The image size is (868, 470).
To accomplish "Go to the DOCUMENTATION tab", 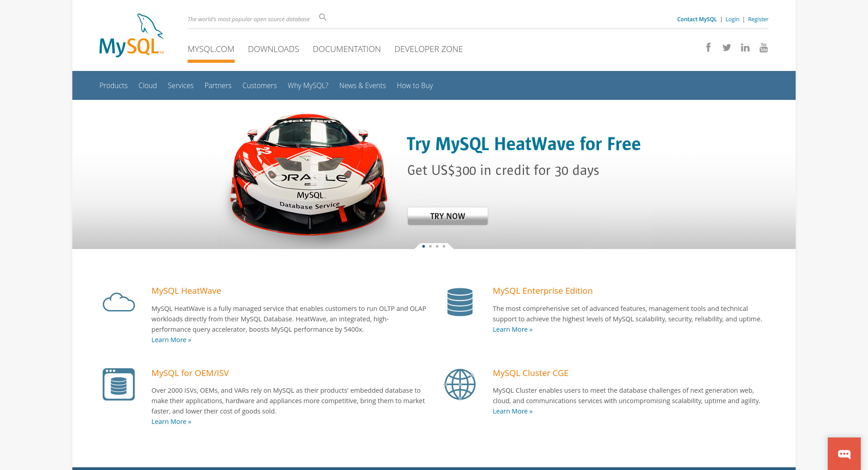I will pos(347,49).
